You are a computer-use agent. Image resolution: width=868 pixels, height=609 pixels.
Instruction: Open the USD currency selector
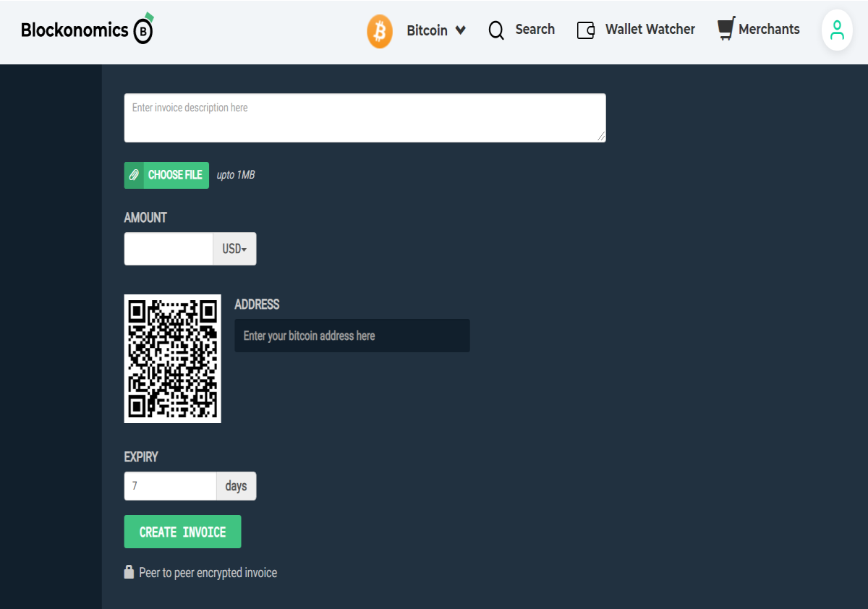pos(234,249)
